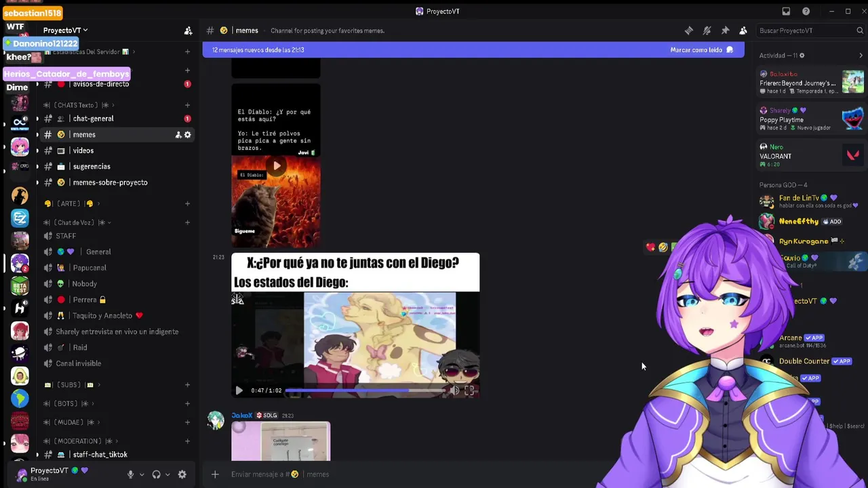
Task: Focus the Enviar mensaje a memes box
Action: (407, 474)
